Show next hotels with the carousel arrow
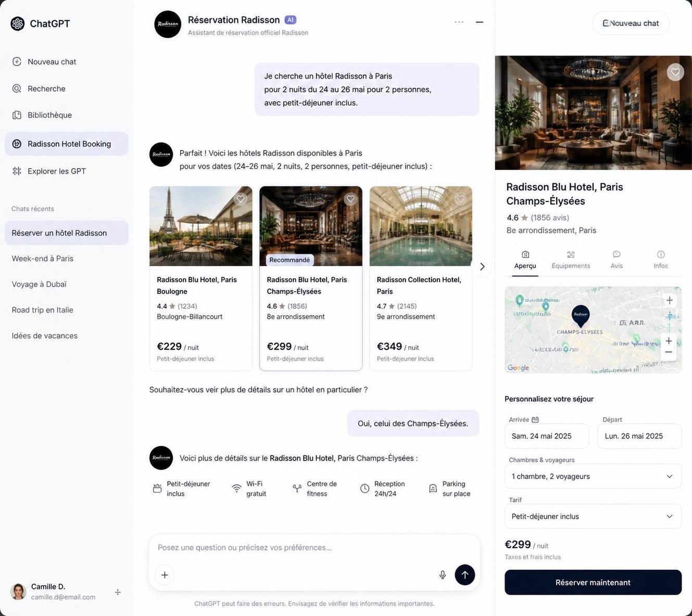692x616 pixels. pos(482,267)
